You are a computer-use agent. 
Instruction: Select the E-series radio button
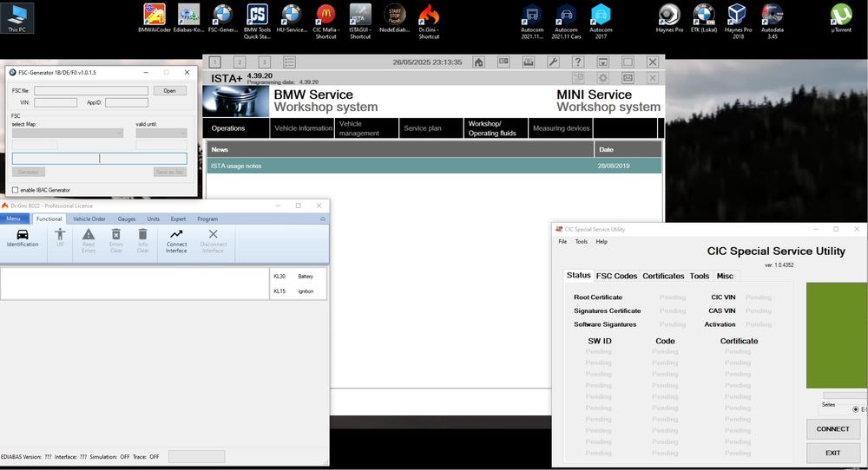[x=856, y=409]
